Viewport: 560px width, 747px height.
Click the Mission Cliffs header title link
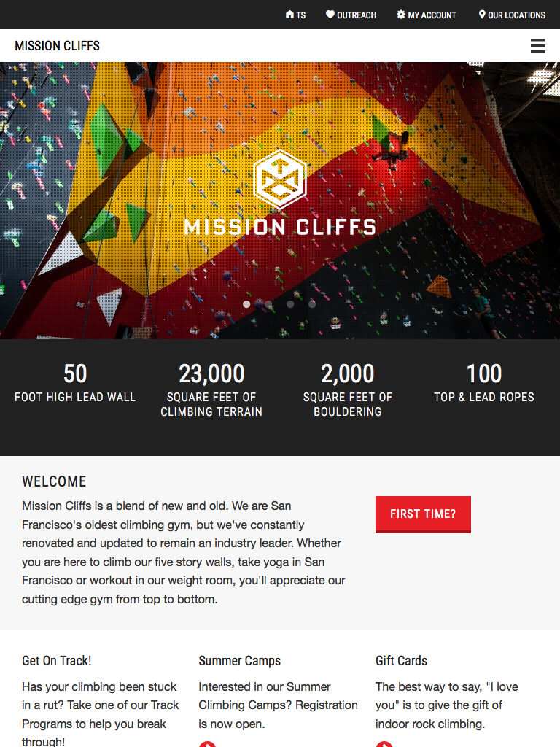(x=57, y=46)
